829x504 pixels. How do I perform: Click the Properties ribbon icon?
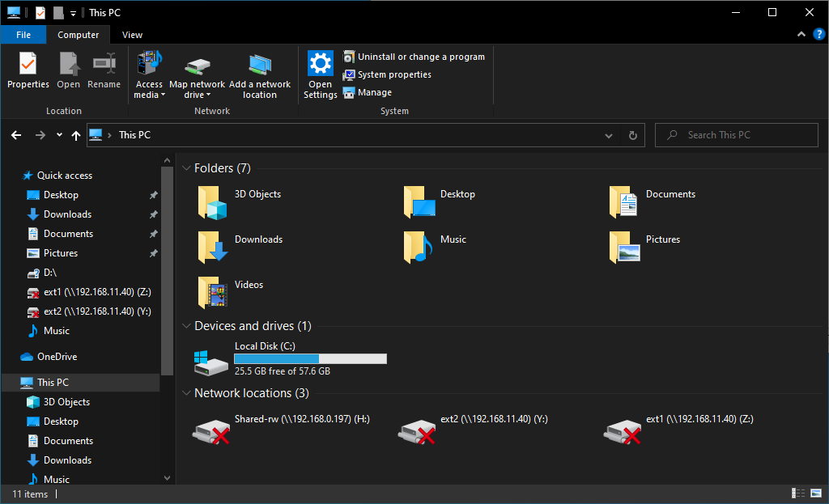28,70
